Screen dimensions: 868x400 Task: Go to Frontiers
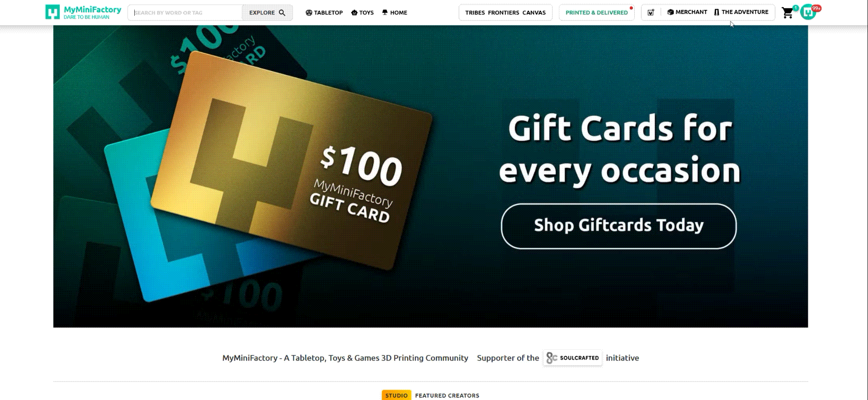point(504,13)
